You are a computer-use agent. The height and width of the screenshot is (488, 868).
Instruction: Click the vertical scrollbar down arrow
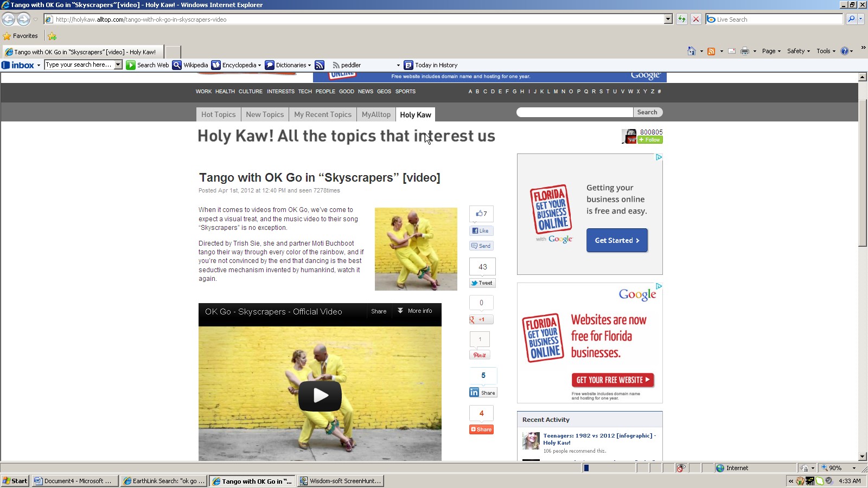pyautogui.click(x=863, y=457)
